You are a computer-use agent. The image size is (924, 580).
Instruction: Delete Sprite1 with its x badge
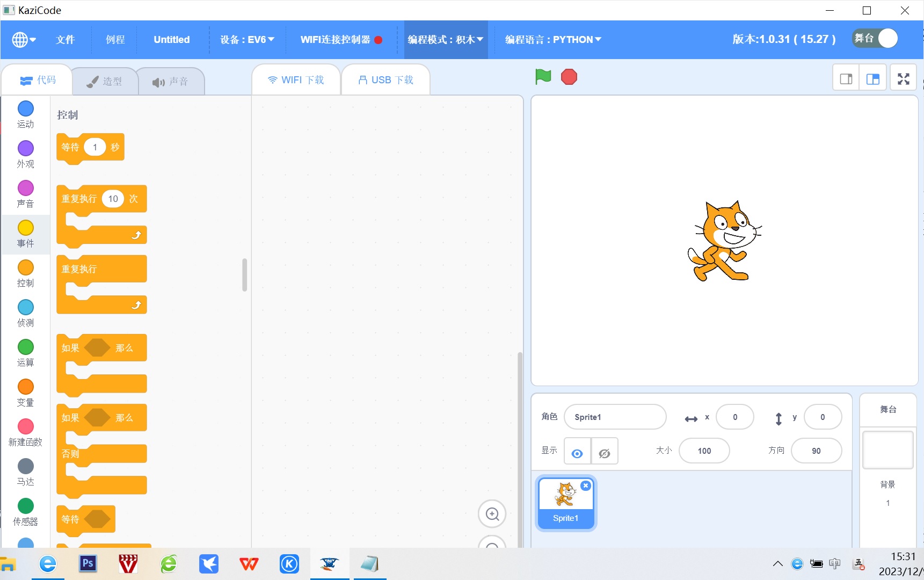pos(586,485)
